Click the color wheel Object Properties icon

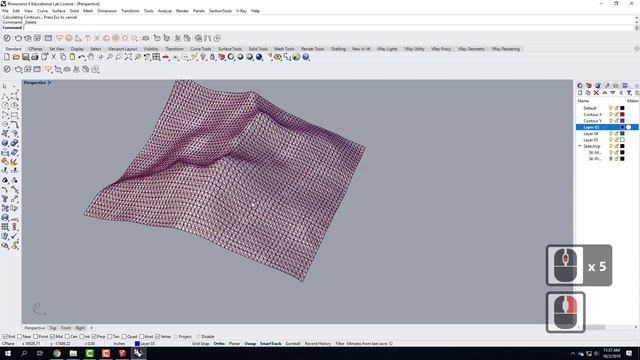tap(231, 57)
